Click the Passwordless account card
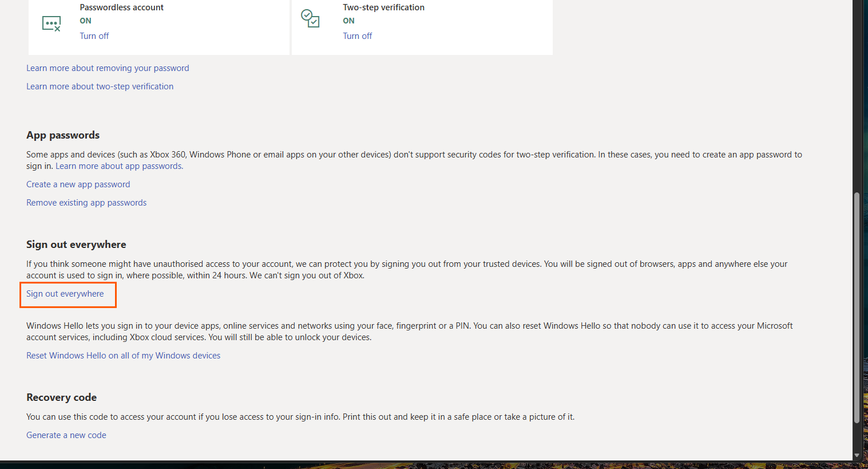 pos(158,27)
